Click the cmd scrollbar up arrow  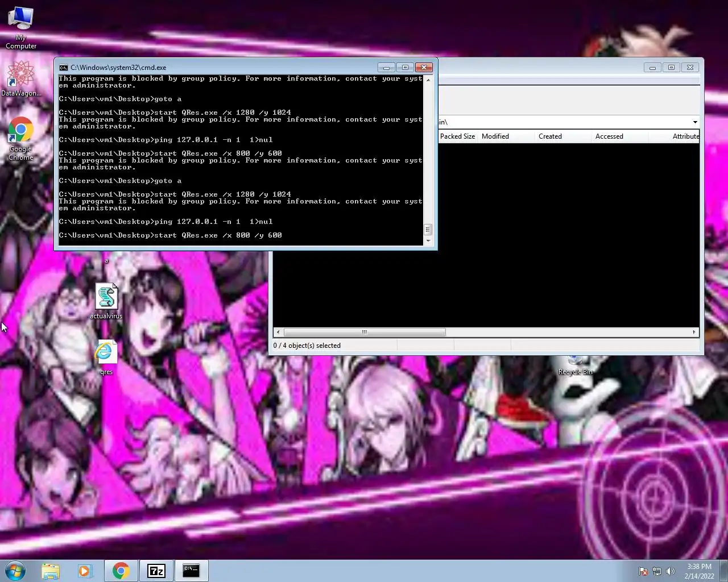click(x=428, y=80)
